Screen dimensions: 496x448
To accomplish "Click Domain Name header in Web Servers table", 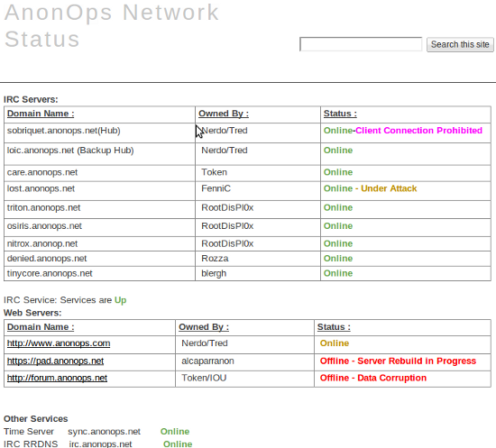I will click(41, 327).
